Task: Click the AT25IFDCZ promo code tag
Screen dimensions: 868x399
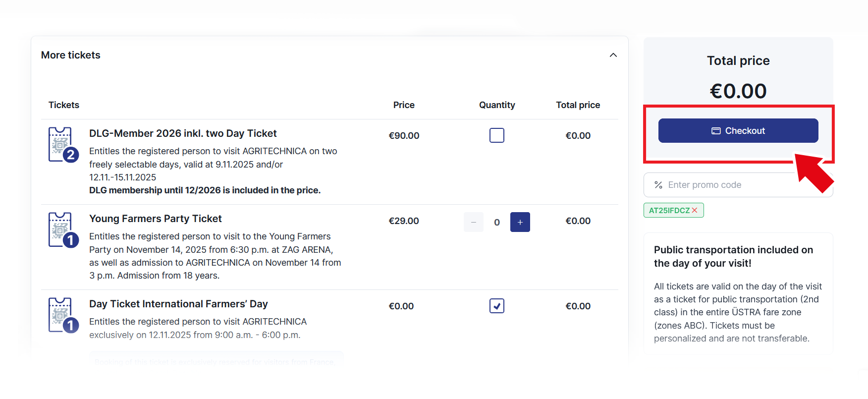Action: tap(669, 210)
